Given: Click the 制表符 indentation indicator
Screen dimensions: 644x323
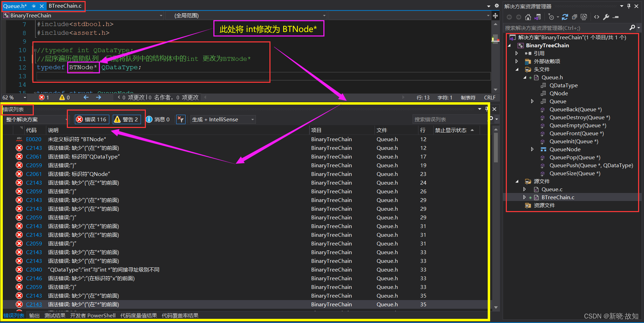Looking at the screenshot, I should coord(468,98).
